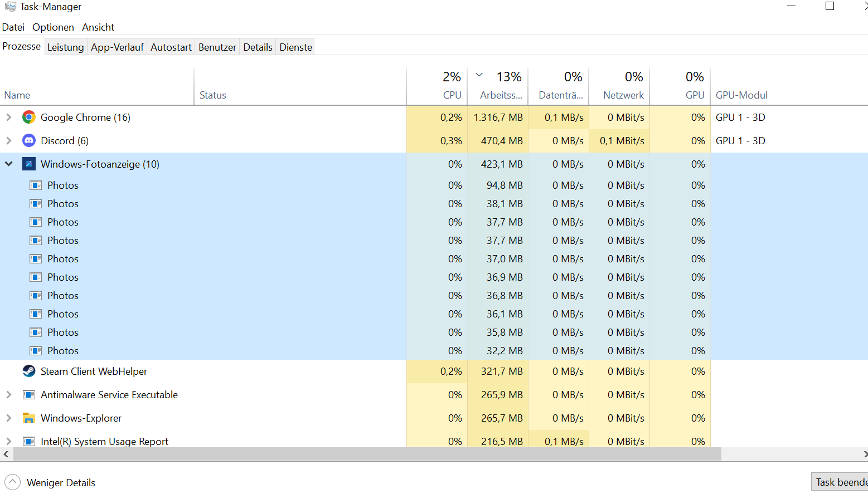Expand the Windows-Explorer process group
The width and height of the screenshot is (868, 494).
tap(8, 418)
